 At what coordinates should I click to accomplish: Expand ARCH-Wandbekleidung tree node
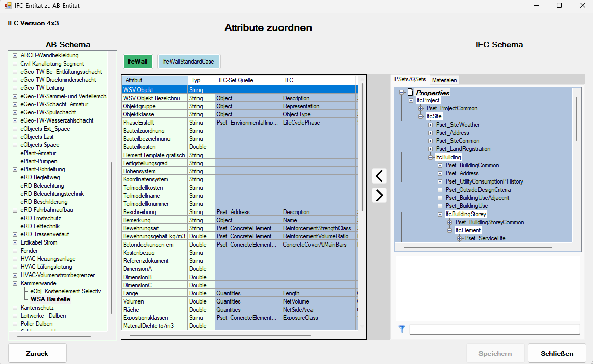(15, 55)
